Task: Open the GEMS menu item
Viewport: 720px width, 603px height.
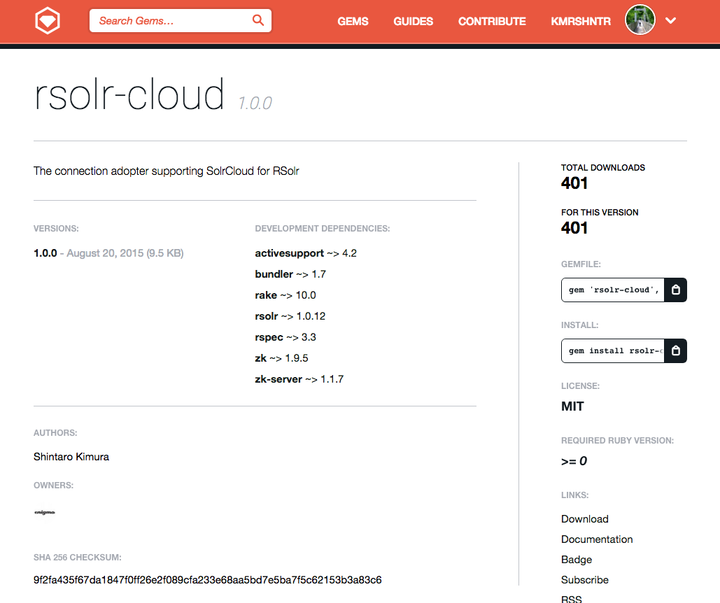Action: [353, 21]
